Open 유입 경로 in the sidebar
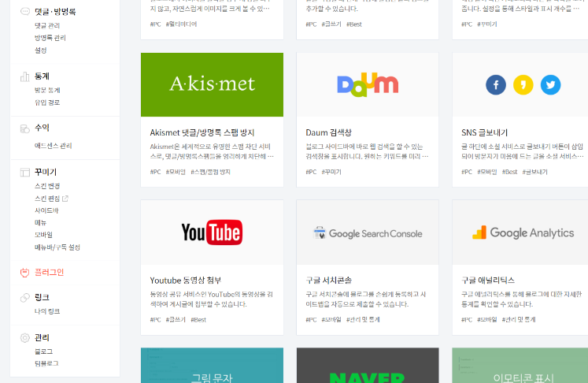This screenshot has width=588, height=383. tap(47, 102)
